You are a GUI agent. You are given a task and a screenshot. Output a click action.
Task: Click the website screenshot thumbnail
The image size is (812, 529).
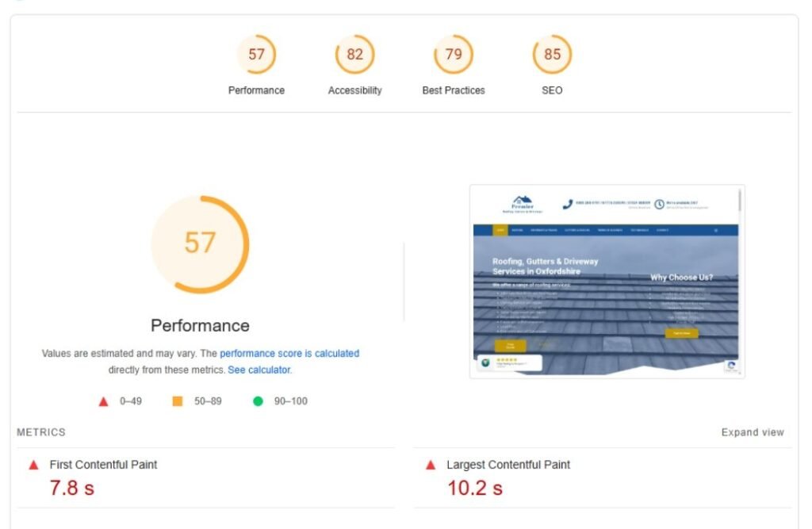(x=607, y=282)
